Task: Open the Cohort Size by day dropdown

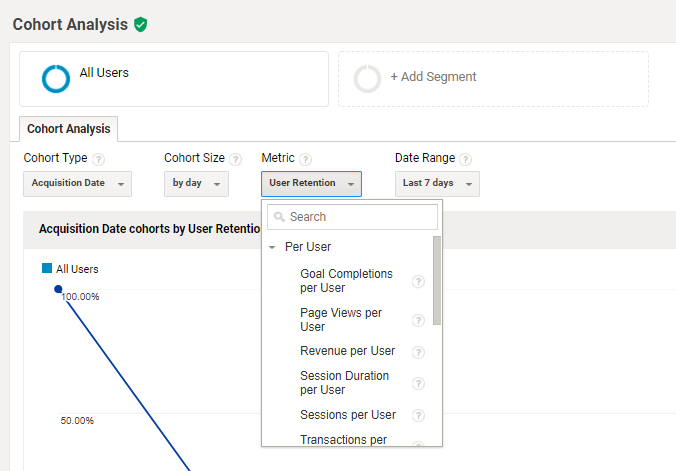Action: 196,184
